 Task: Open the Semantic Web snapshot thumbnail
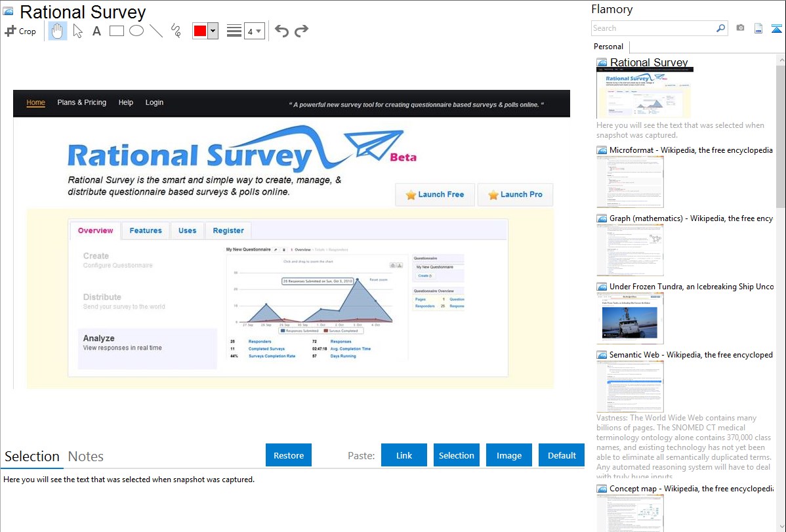click(630, 386)
